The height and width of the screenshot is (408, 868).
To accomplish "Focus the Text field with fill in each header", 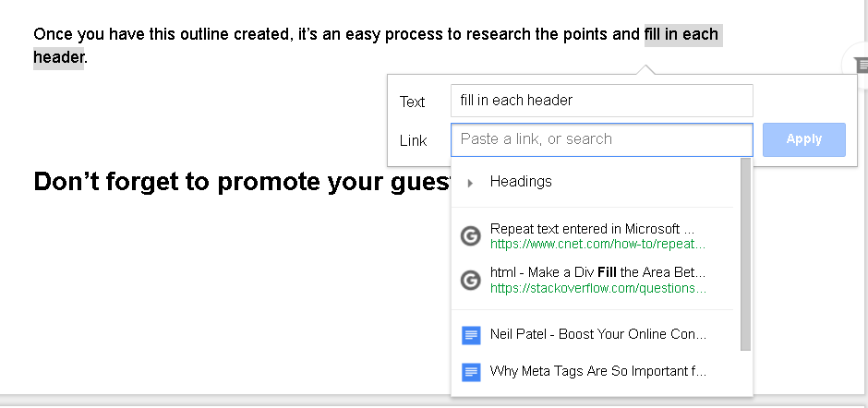I will [x=602, y=101].
